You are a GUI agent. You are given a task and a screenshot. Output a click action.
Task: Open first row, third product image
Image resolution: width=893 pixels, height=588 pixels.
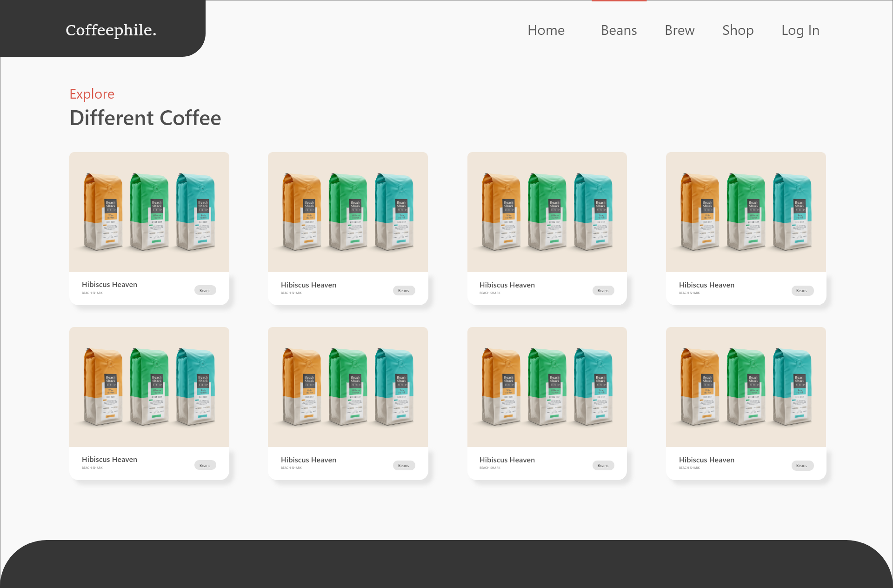point(547,212)
